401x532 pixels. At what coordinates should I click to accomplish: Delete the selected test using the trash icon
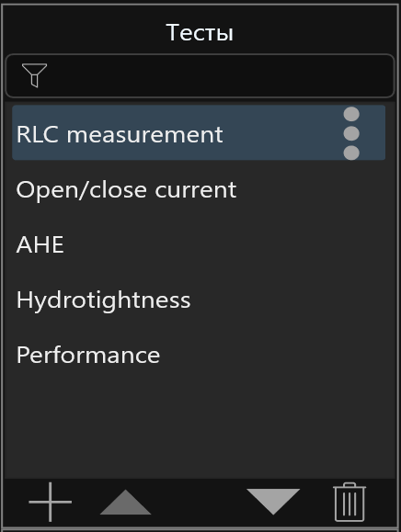coord(349,502)
